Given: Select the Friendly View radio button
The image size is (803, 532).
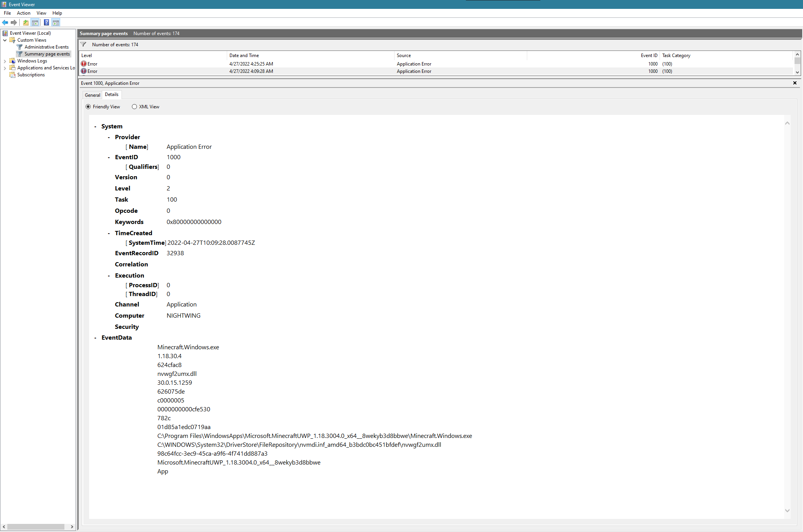Looking at the screenshot, I should pos(88,107).
